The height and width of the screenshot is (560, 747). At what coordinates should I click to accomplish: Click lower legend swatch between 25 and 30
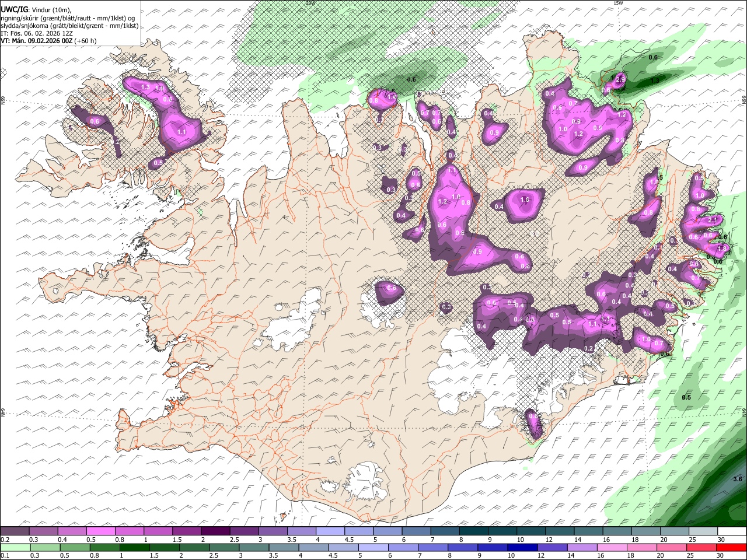pyautogui.click(x=702, y=547)
